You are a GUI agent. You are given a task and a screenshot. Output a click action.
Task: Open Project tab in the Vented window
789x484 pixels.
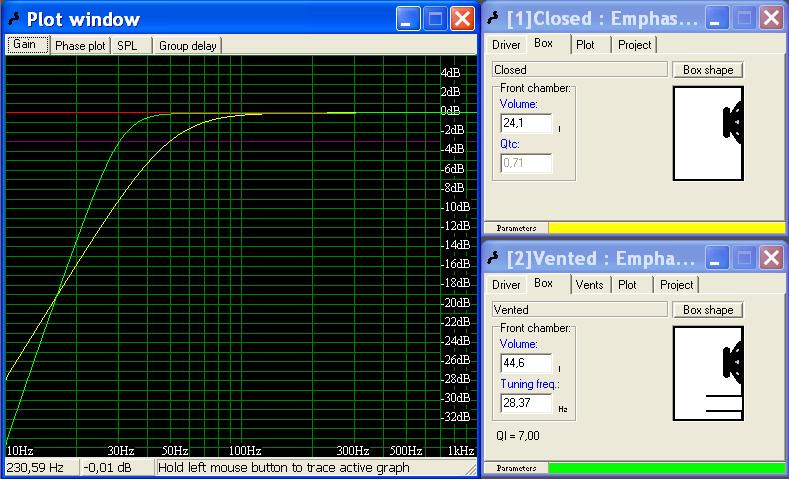(676, 285)
